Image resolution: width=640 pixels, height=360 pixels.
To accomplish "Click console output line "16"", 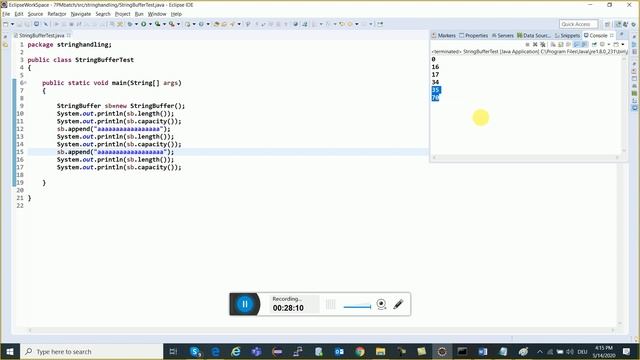I will [435, 67].
